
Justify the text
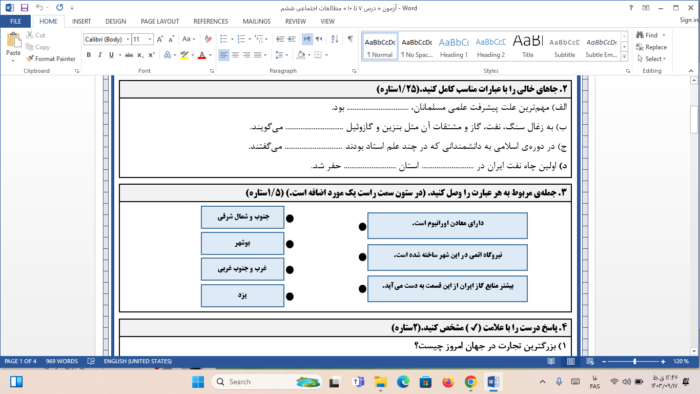pyautogui.click(x=258, y=55)
